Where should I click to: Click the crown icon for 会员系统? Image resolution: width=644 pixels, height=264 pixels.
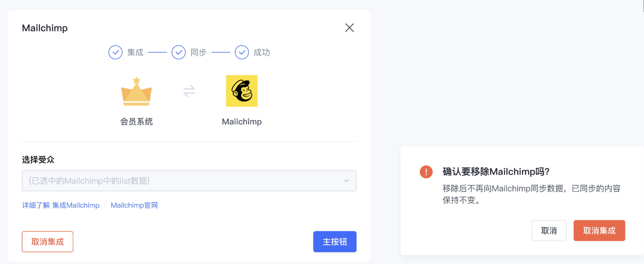137,92
